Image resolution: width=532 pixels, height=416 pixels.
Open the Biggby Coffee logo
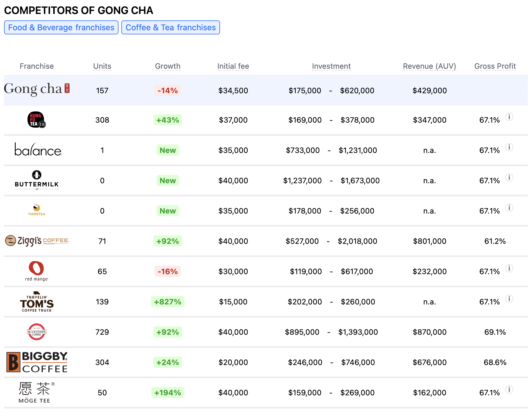(x=37, y=362)
